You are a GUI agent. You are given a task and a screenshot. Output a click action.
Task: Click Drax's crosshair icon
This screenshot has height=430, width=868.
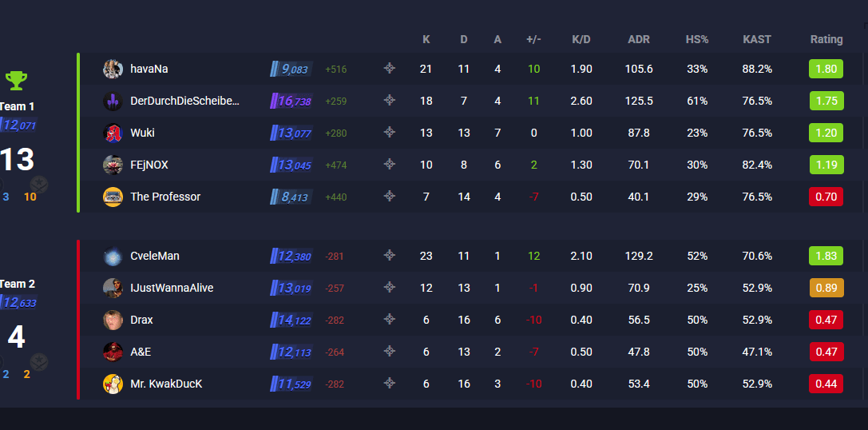(x=390, y=319)
